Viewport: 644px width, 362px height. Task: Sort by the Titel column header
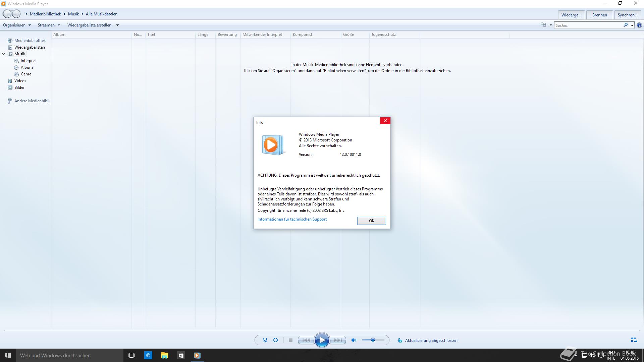pyautogui.click(x=170, y=35)
